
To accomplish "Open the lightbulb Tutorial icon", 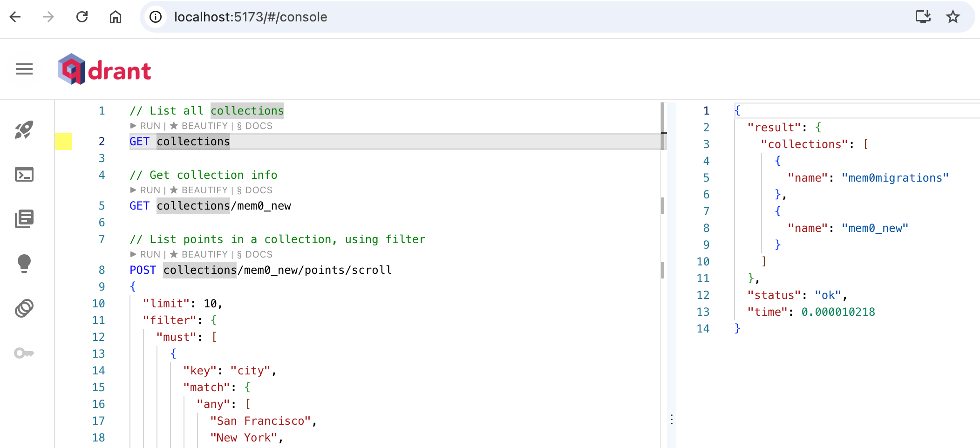I will pos(24,264).
